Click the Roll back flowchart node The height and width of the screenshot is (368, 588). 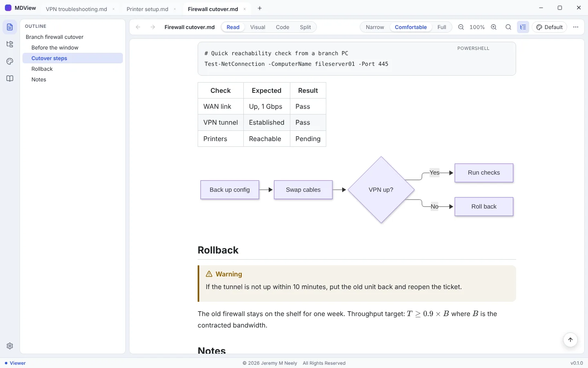(x=484, y=207)
